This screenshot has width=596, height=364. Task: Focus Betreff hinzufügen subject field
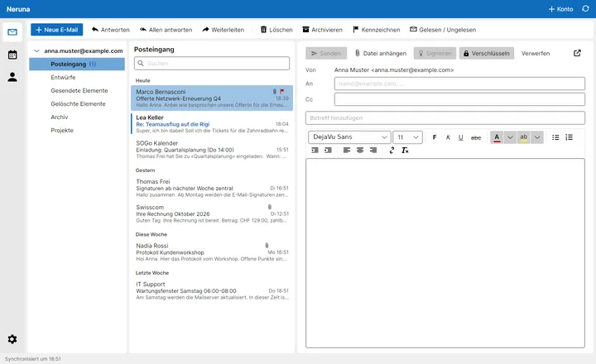click(x=445, y=117)
